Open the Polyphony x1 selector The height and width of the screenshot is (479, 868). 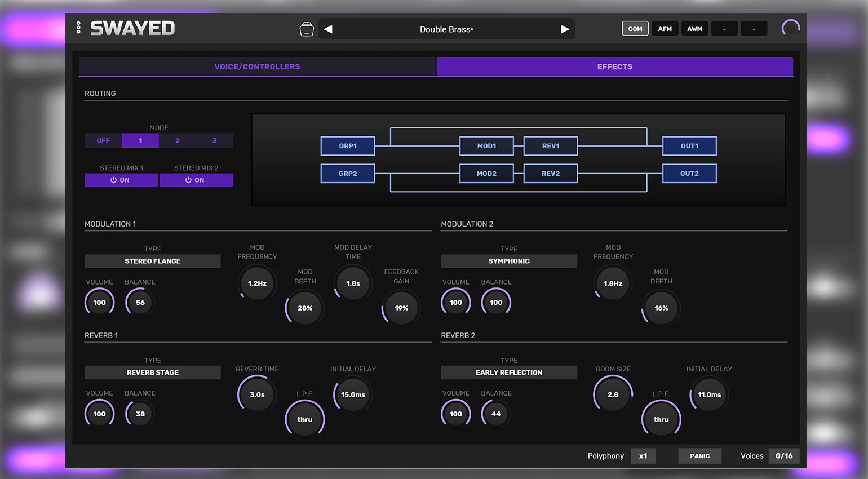(643, 456)
